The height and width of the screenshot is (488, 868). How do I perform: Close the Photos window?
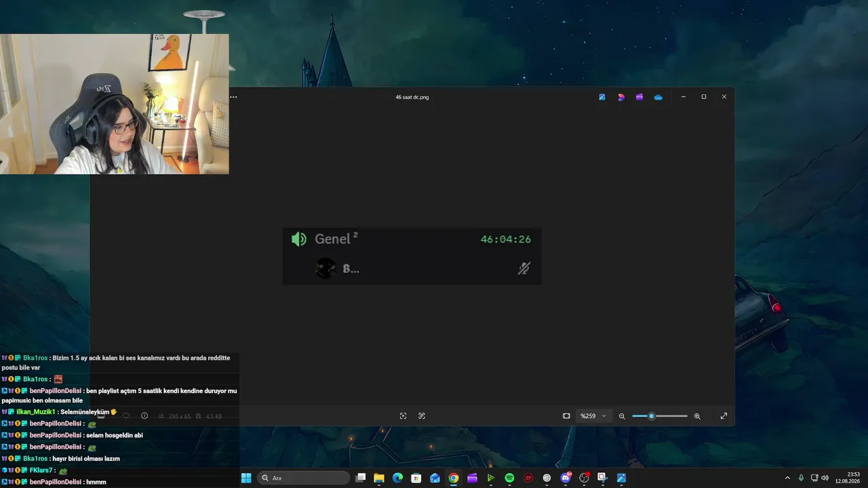click(724, 97)
